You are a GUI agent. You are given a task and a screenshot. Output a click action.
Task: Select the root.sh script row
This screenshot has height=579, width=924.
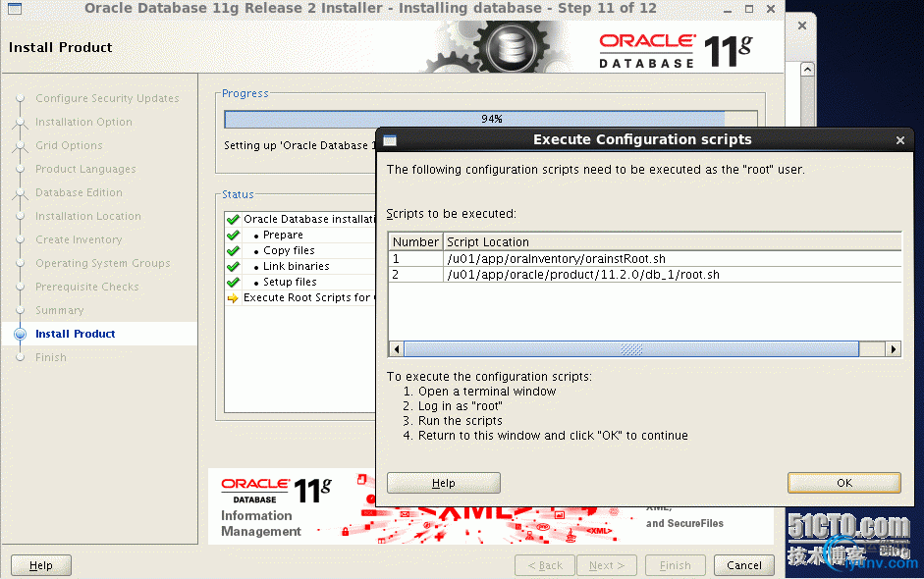point(645,275)
